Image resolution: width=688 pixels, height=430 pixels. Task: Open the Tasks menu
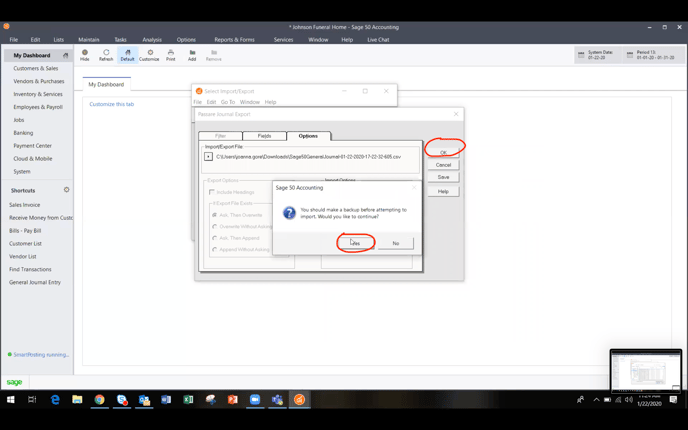(121, 39)
